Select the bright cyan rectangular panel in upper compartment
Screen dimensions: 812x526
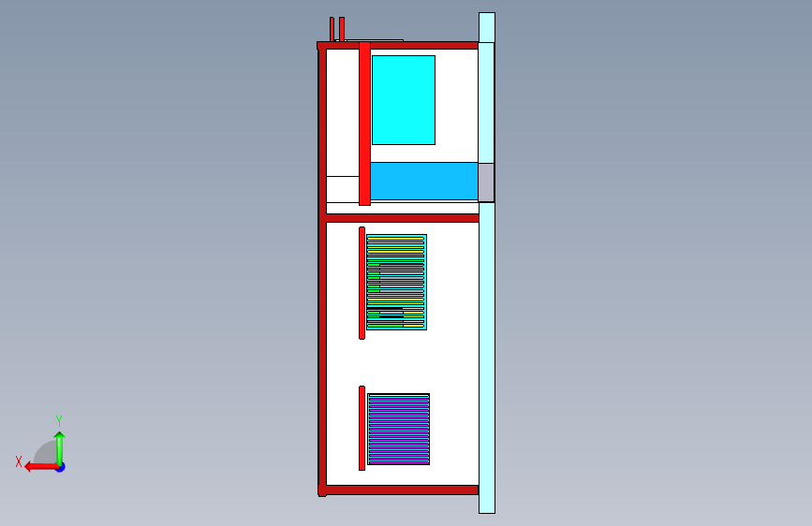[404, 100]
